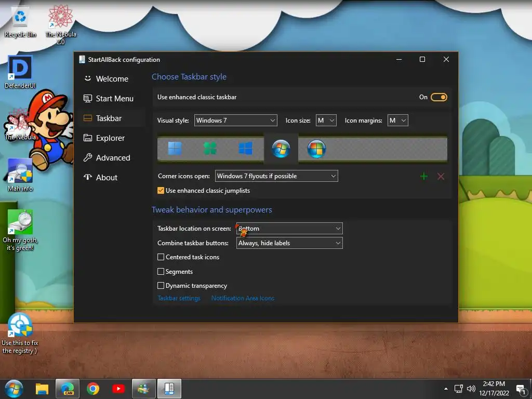Launch Google Chrome from the taskbar
532x399 pixels.
92,389
